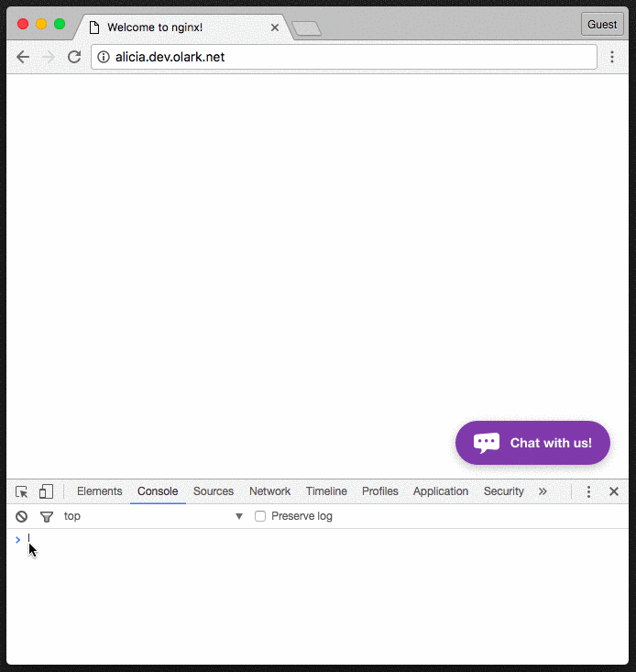Close the Welcome to nginx! tab
The height and width of the screenshot is (672, 636).
(275, 28)
